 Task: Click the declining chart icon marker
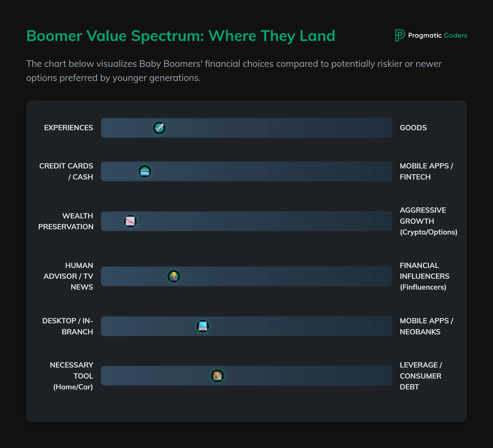[x=130, y=221]
